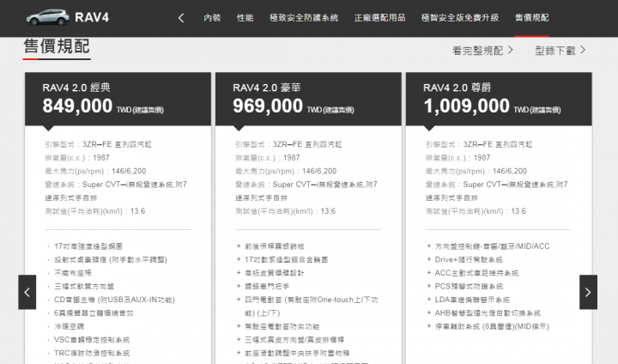Click the 969,000 price text

click(268, 106)
